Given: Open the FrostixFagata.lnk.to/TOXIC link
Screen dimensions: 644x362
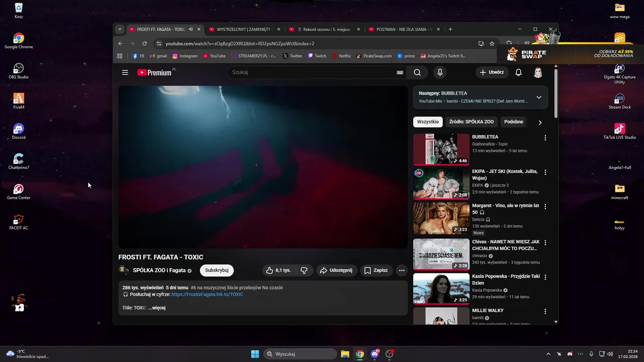Looking at the screenshot, I should (207, 295).
